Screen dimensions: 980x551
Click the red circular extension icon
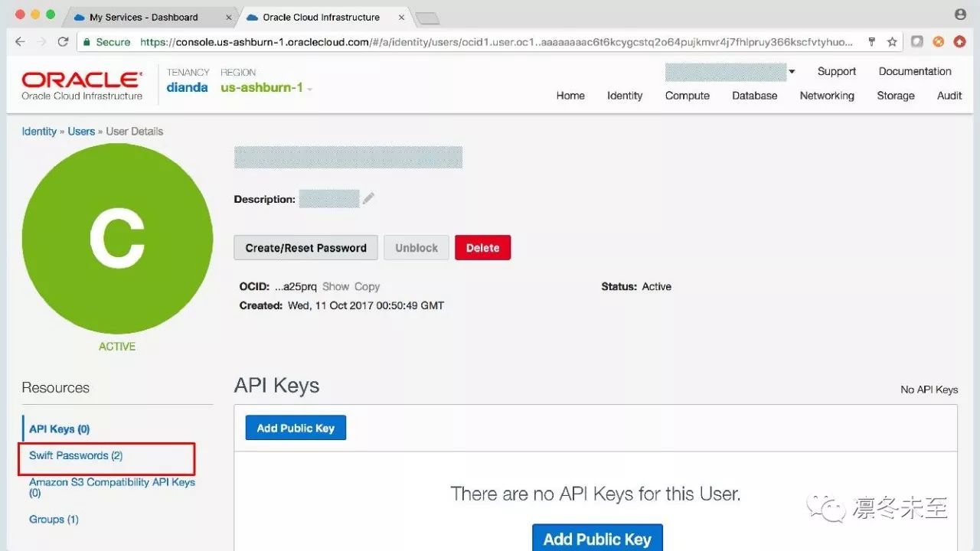[x=959, y=42]
